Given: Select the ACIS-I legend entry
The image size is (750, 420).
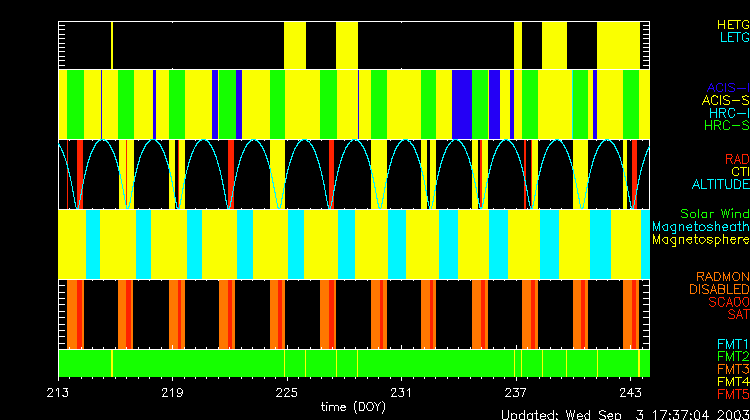Looking at the screenshot, I should [728, 88].
